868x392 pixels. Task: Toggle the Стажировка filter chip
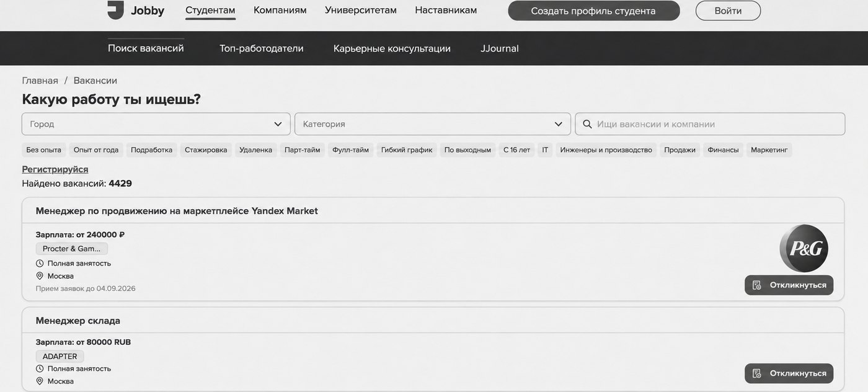[x=206, y=150]
